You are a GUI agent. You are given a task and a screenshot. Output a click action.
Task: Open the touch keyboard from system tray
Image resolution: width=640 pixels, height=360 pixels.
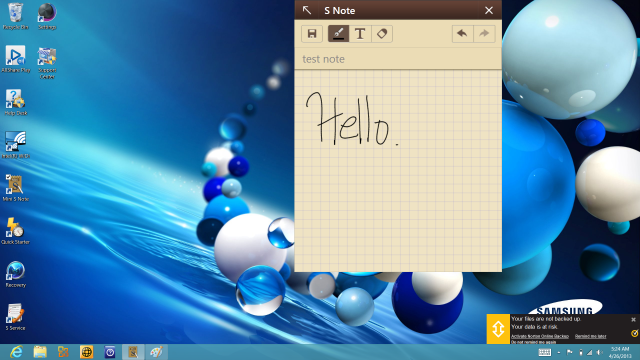coord(544,352)
